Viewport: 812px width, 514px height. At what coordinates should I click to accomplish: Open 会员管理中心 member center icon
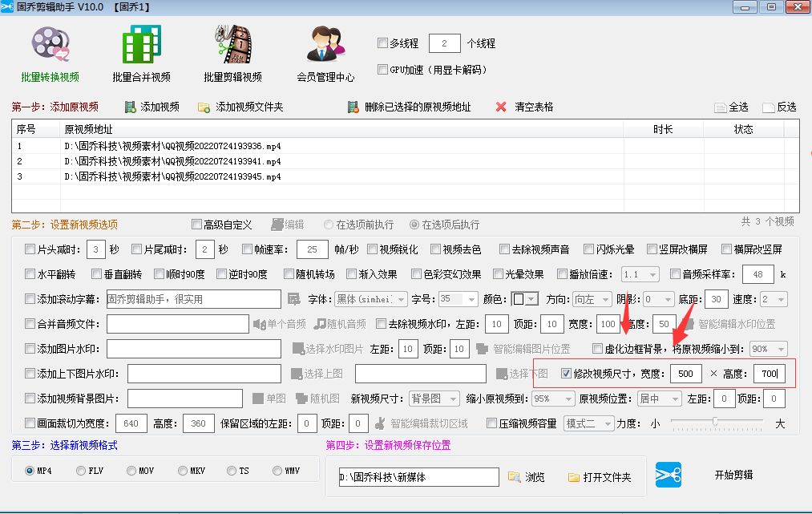point(325,45)
